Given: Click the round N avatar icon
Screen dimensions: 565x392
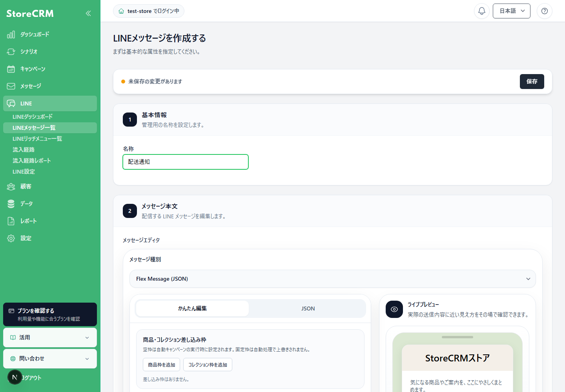Looking at the screenshot, I should tap(15, 377).
